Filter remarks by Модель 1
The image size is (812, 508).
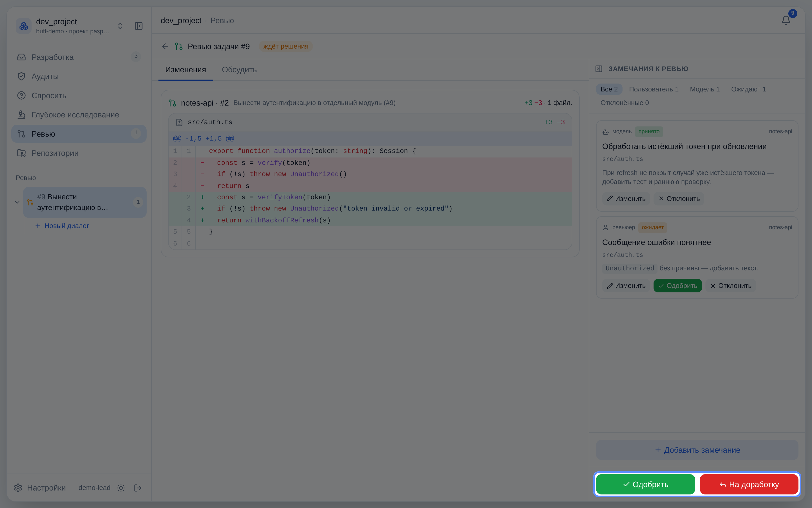705,89
